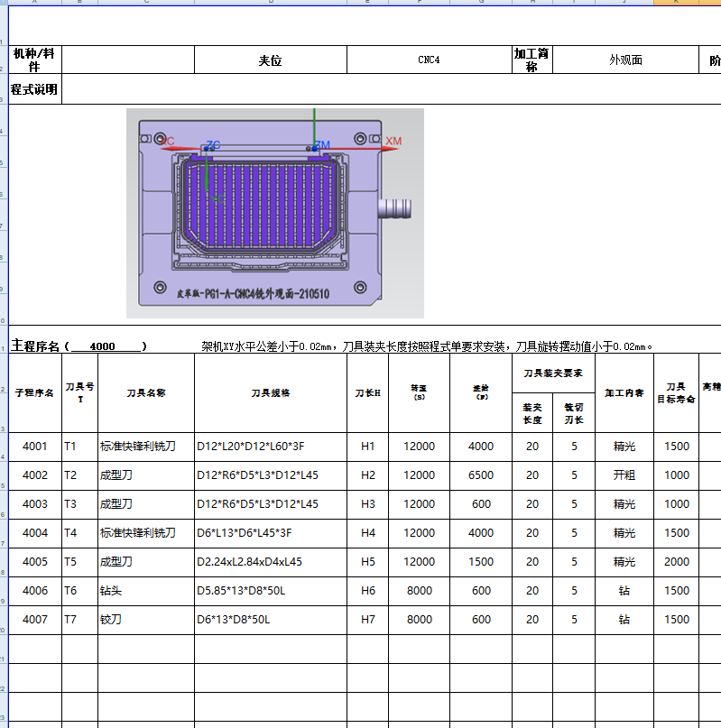
Task: Click sub-program cell '4004'
Action: click(35, 533)
